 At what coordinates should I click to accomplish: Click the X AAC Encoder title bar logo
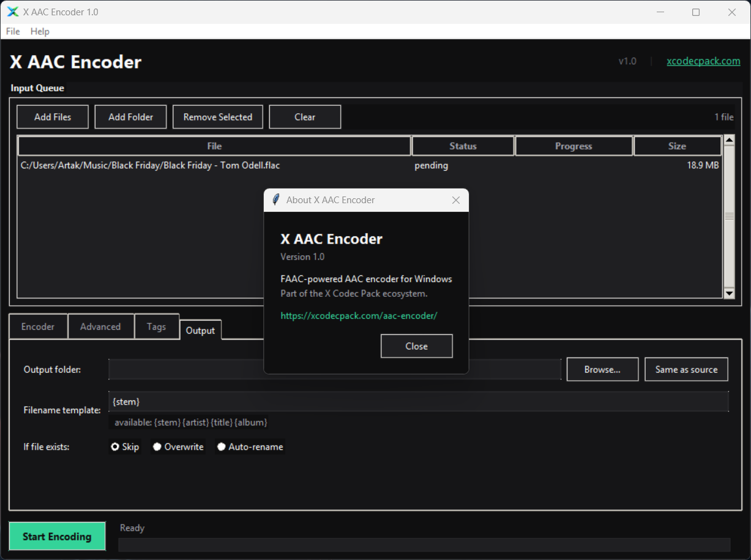13,12
